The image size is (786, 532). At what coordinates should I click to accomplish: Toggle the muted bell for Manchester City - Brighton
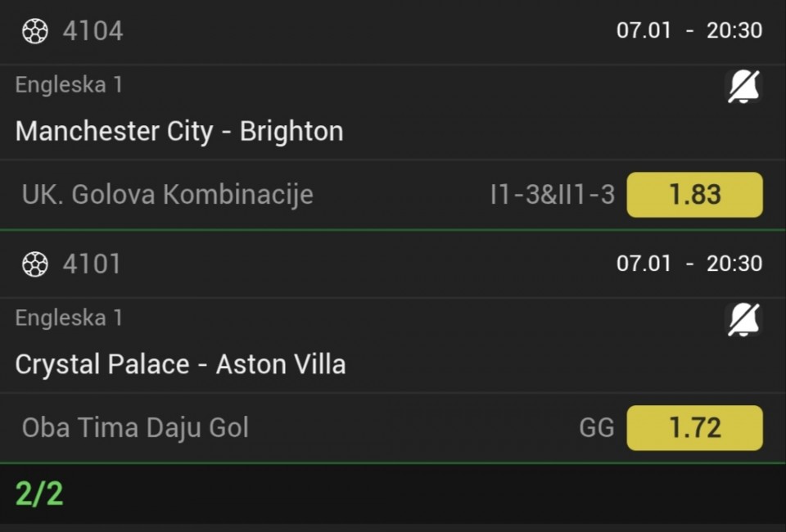point(743,87)
